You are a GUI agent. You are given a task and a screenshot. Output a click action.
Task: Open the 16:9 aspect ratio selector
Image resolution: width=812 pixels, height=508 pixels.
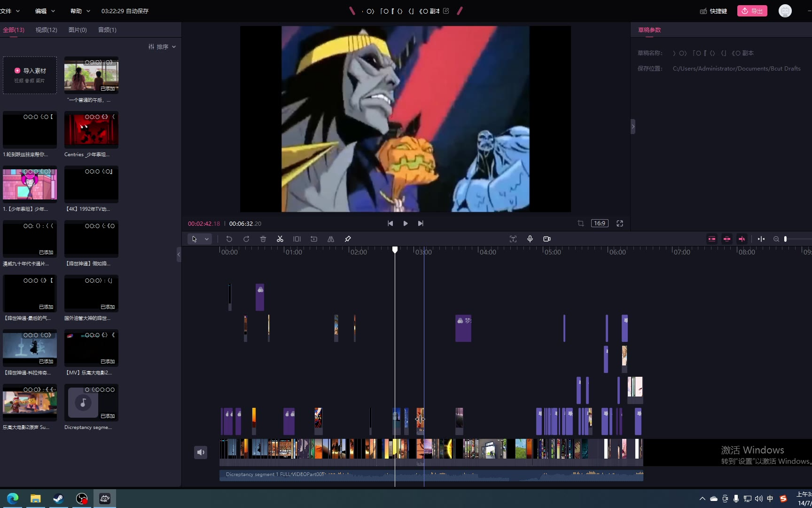pos(600,223)
